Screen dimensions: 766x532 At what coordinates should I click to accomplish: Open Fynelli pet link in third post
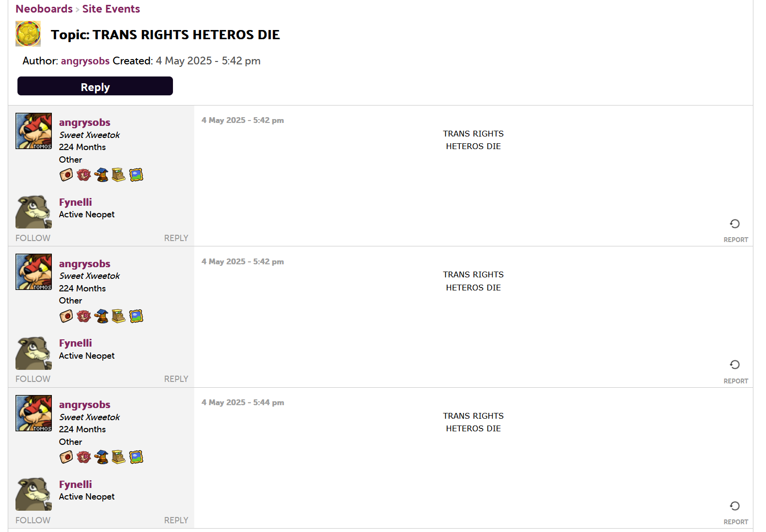pyautogui.click(x=76, y=485)
